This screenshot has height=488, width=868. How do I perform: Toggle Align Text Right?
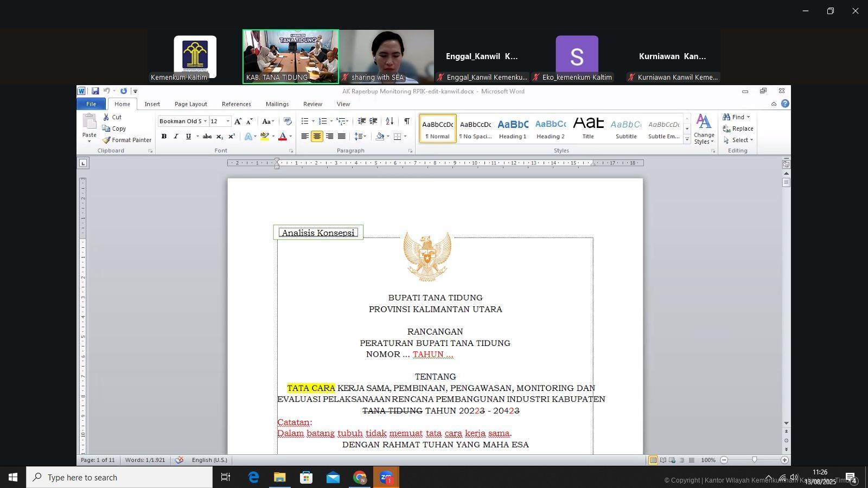[x=329, y=137]
